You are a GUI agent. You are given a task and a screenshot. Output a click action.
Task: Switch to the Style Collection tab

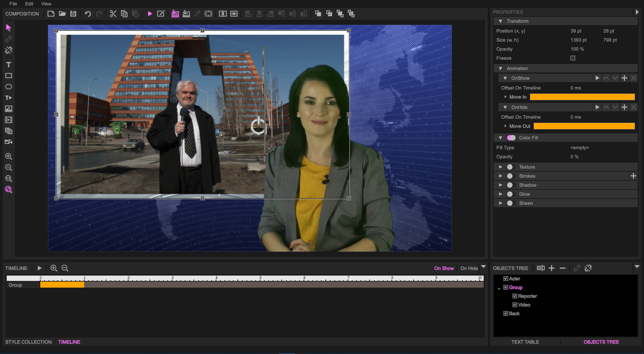29,342
